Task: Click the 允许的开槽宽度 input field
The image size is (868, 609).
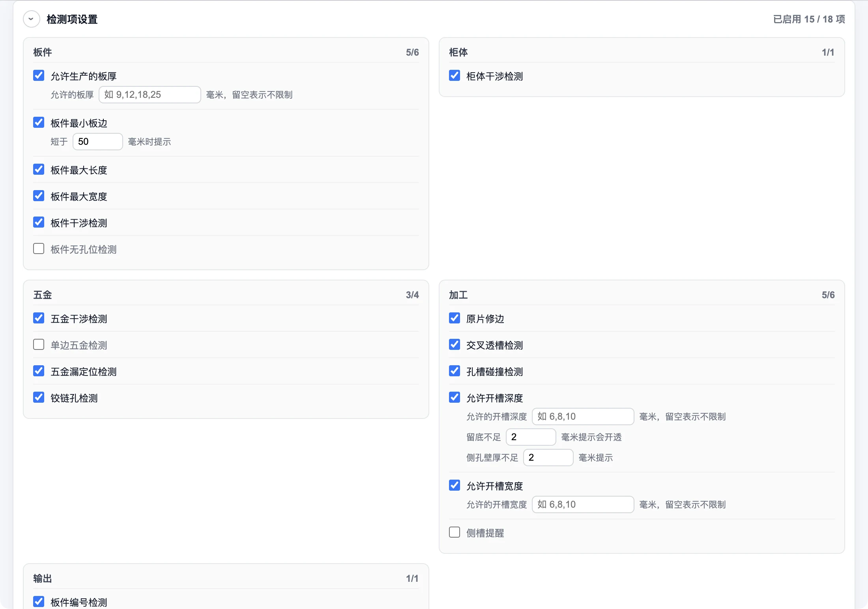Action: pos(583,504)
